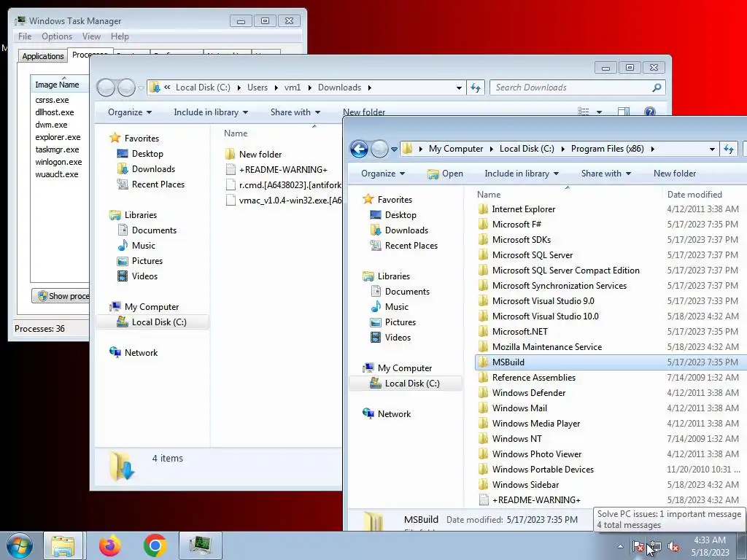Click the search magnifier in Downloads window

point(657,87)
